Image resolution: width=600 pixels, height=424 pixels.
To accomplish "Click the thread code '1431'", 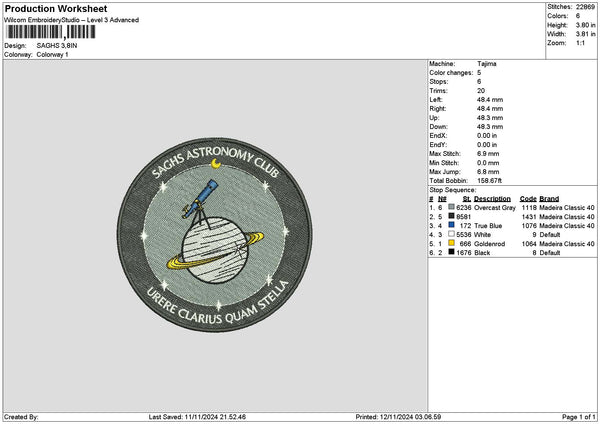I will [x=529, y=217].
